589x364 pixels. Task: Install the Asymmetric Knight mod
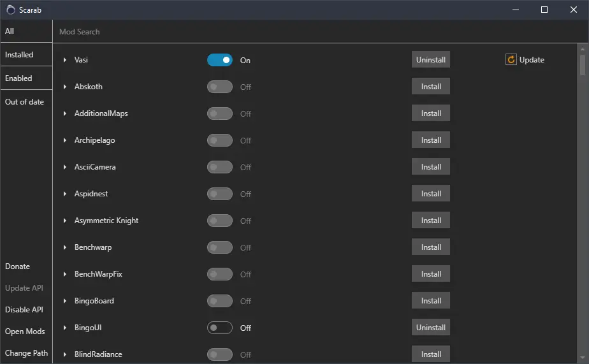[x=430, y=221]
